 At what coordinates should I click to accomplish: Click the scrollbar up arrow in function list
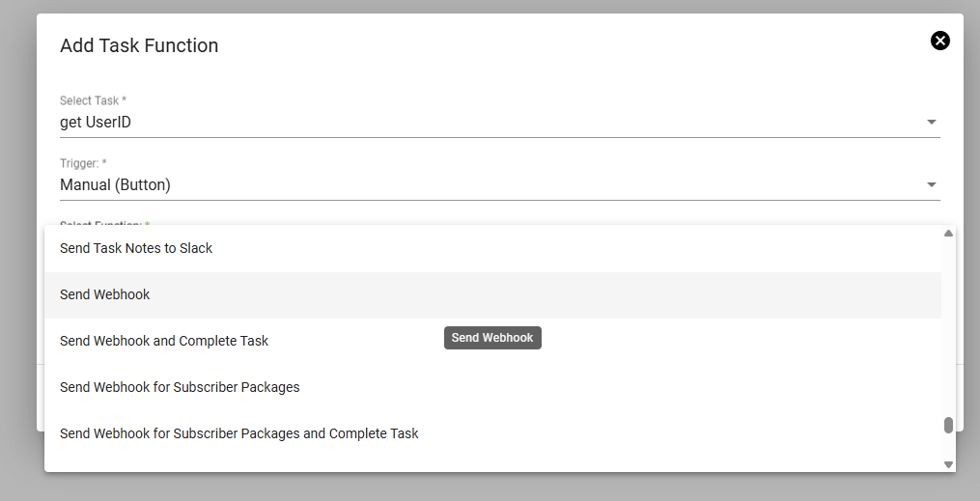(948, 233)
